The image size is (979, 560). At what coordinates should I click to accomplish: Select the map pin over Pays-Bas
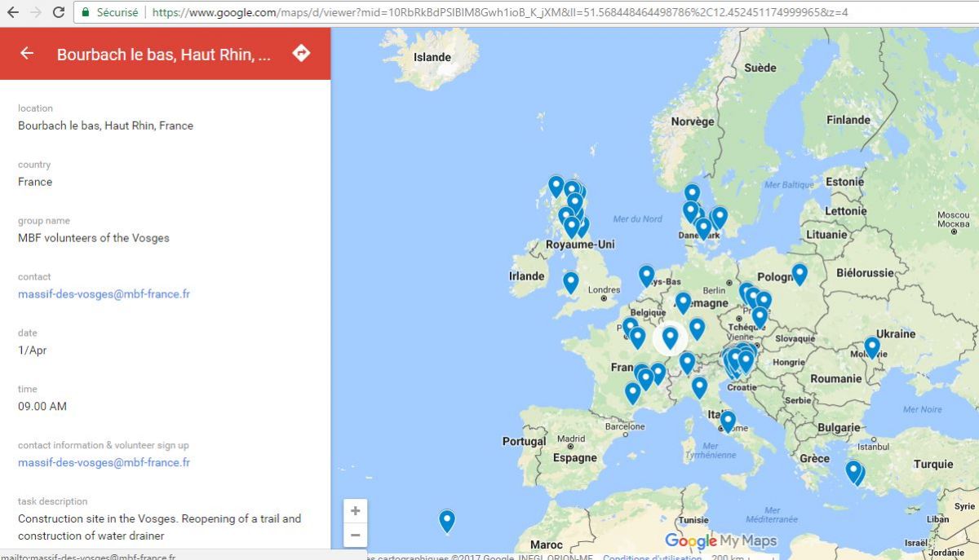point(646,276)
